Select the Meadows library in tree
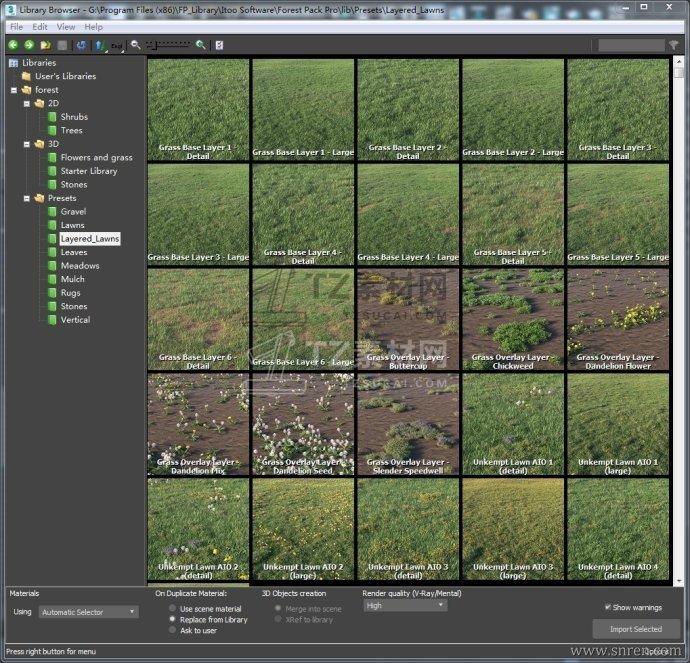The image size is (690, 663). tap(80, 266)
